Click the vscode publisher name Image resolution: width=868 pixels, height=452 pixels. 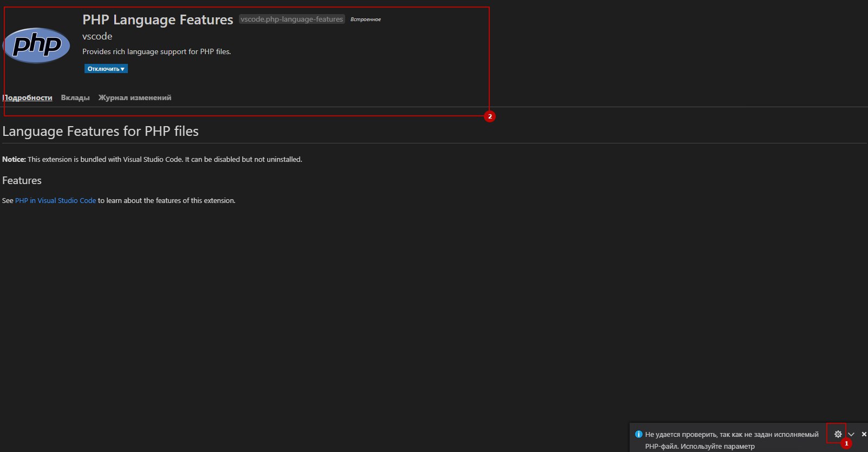[x=98, y=36]
